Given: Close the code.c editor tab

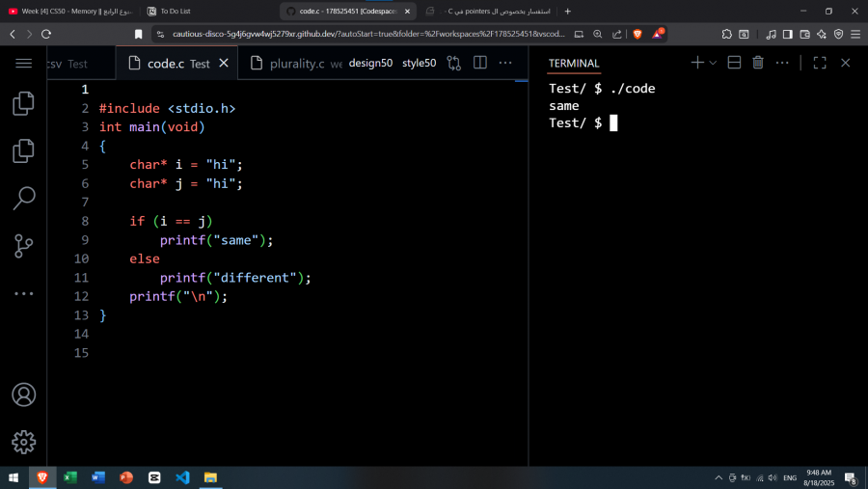Looking at the screenshot, I should [x=224, y=63].
